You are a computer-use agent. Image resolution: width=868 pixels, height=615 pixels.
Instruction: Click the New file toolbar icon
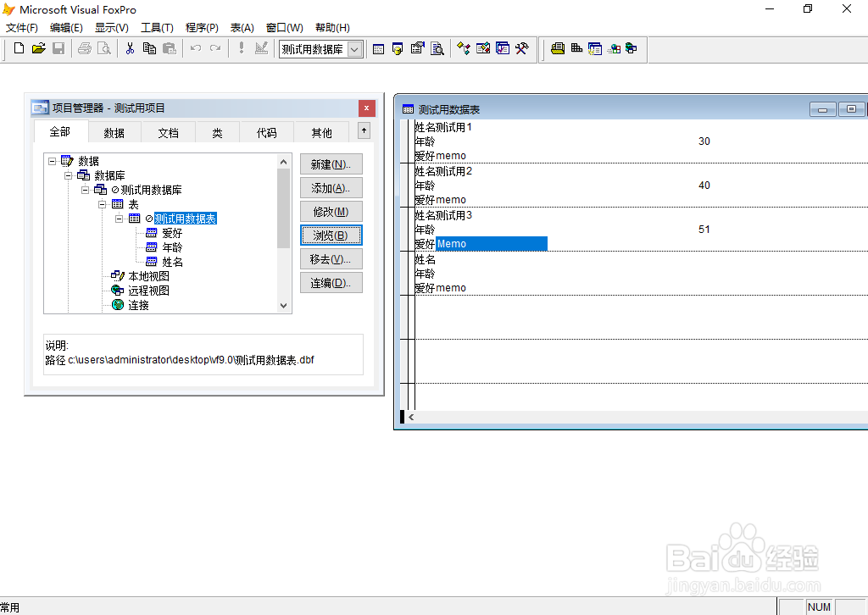click(19, 48)
